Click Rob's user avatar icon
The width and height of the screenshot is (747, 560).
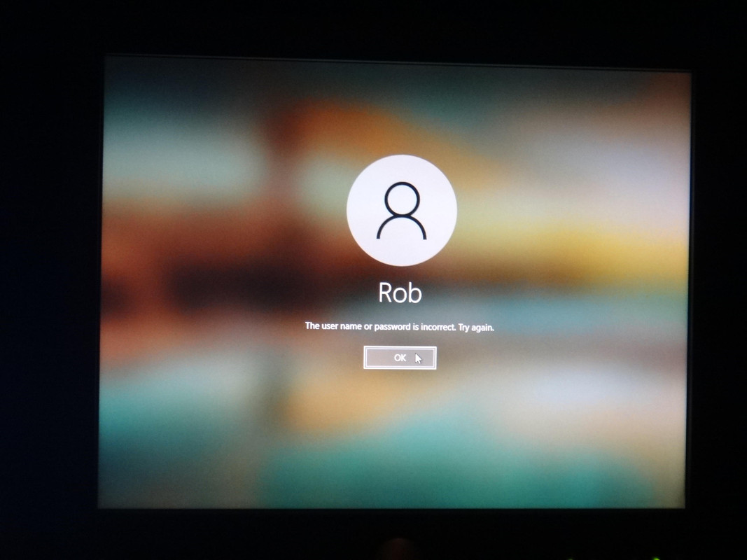(x=402, y=210)
